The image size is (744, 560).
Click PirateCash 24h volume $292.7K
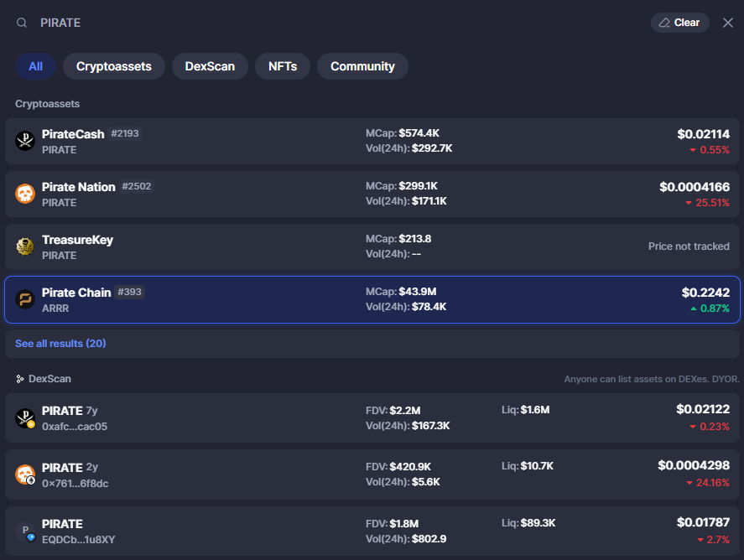[432, 148]
